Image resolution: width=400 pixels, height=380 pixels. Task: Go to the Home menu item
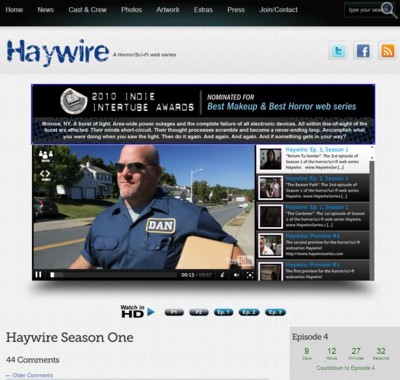point(14,10)
